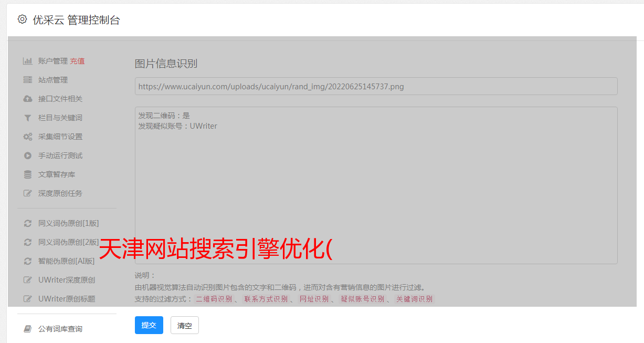The height and width of the screenshot is (343, 644).
Task: Click the 联系方式识别 filter tag
Action: 266,299
